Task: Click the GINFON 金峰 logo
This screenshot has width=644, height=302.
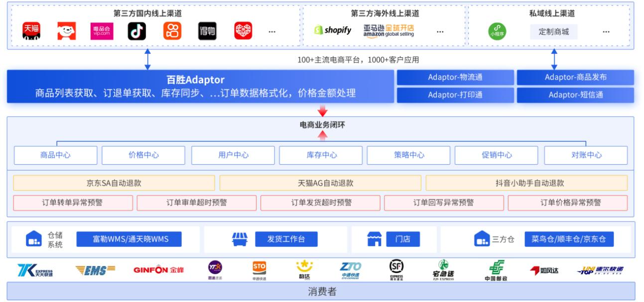Action: [159, 270]
